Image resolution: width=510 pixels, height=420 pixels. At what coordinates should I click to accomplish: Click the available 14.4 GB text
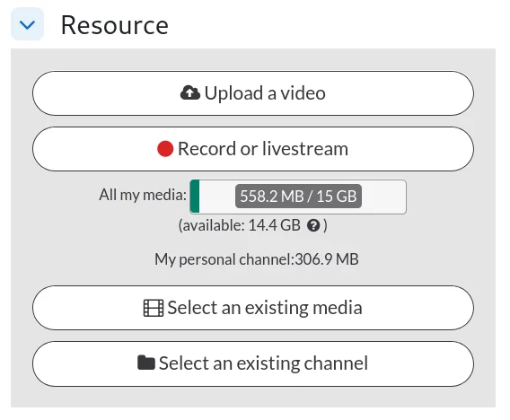[240, 225]
